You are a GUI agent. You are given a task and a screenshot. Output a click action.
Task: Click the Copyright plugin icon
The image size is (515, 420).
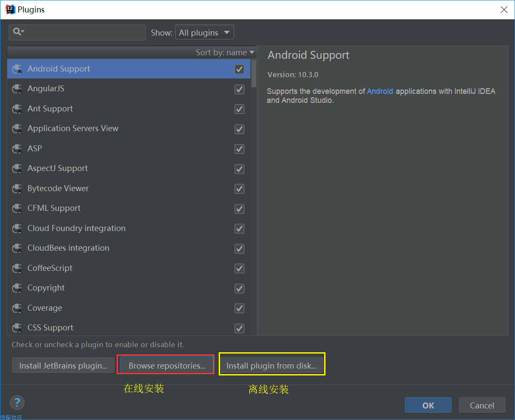coord(17,288)
